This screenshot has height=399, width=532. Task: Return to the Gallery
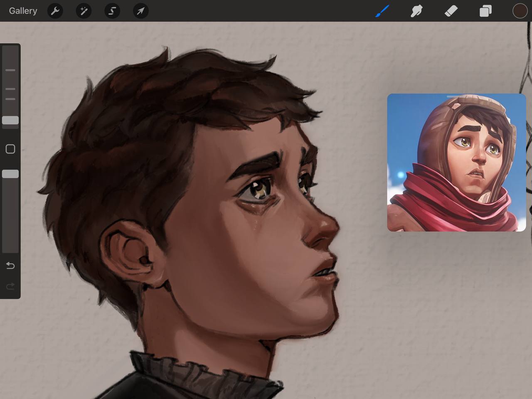click(23, 11)
